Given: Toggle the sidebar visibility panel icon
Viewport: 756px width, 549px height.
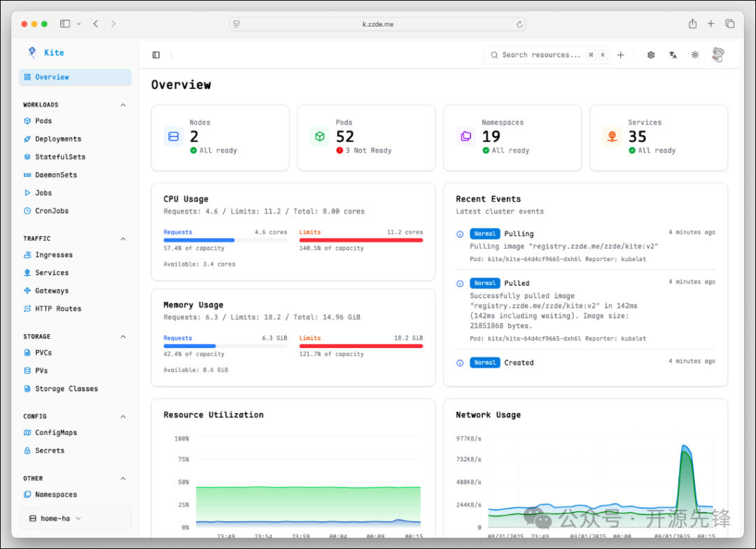Looking at the screenshot, I should coord(155,55).
